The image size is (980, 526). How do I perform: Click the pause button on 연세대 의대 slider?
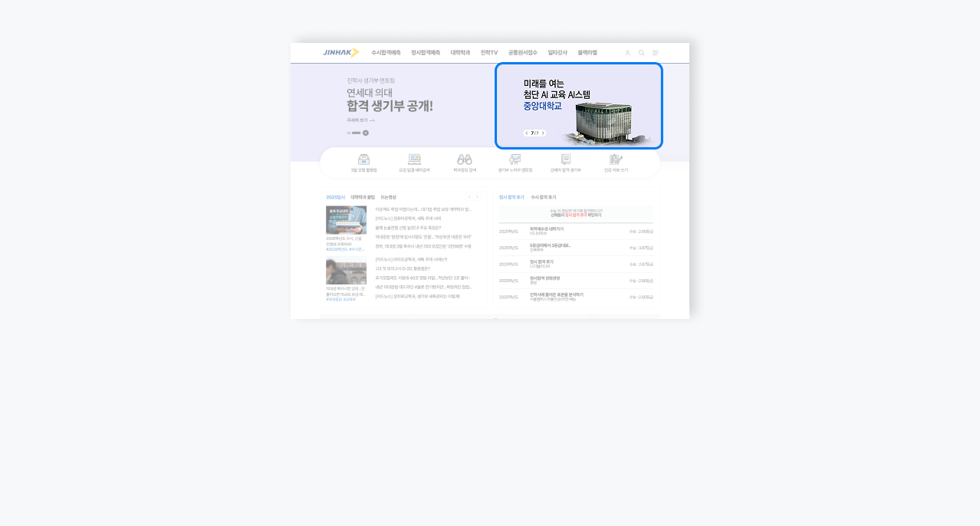(x=366, y=133)
